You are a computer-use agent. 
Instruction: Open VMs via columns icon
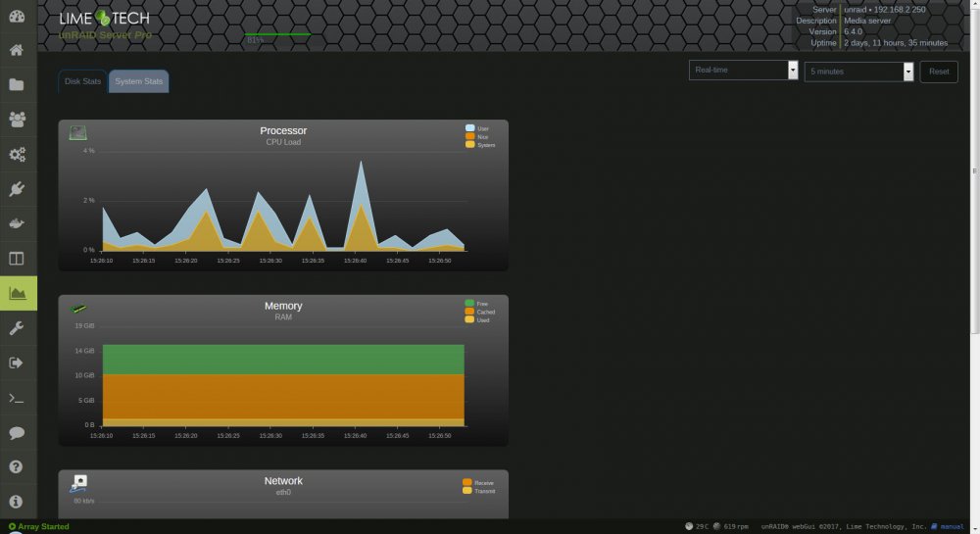coord(17,259)
